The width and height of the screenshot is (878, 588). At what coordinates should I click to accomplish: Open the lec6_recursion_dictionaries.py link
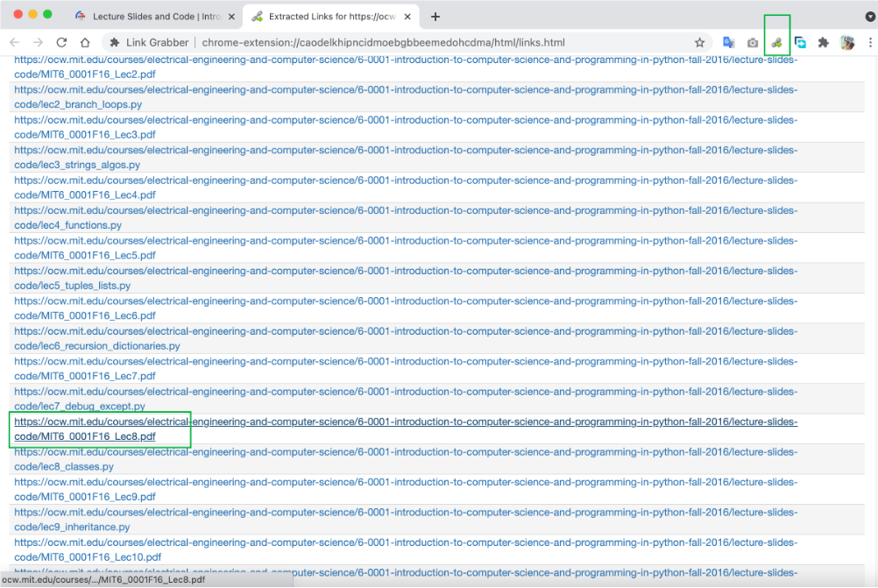[406, 339]
